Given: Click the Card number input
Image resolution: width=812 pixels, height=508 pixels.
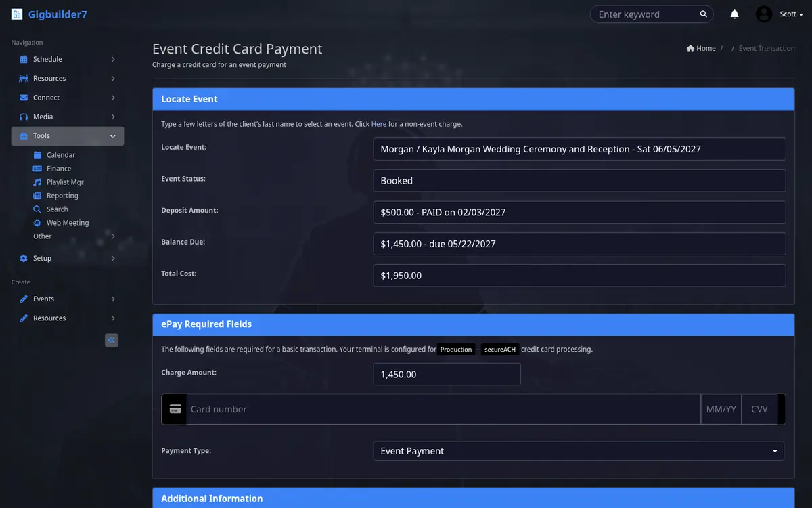Looking at the screenshot, I should pyautogui.click(x=443, y=409).
